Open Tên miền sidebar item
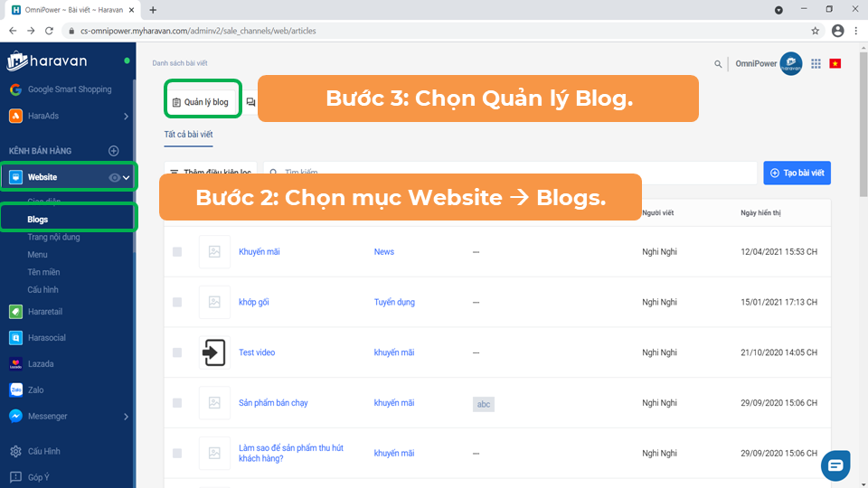 (43, 272)
